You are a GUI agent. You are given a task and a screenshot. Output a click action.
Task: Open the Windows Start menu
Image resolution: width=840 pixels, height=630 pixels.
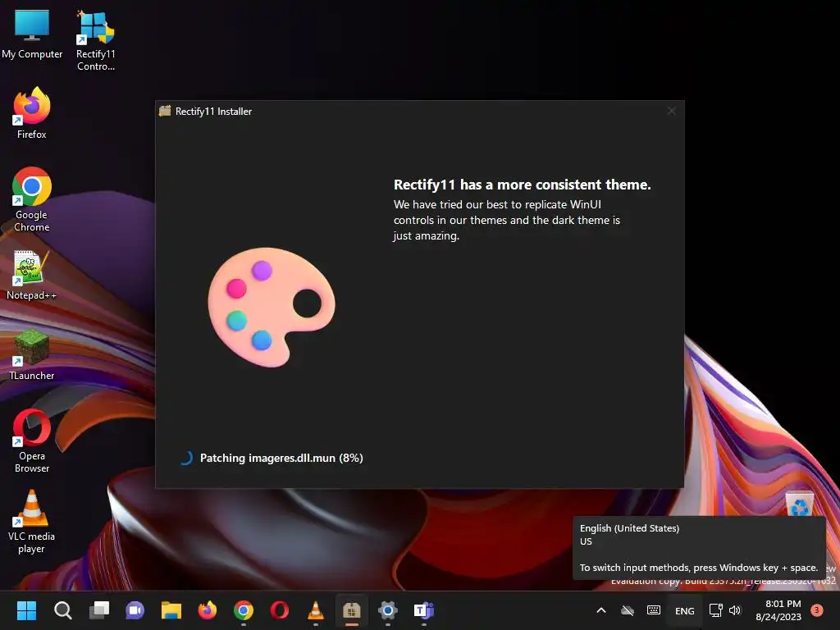point(26,610)
